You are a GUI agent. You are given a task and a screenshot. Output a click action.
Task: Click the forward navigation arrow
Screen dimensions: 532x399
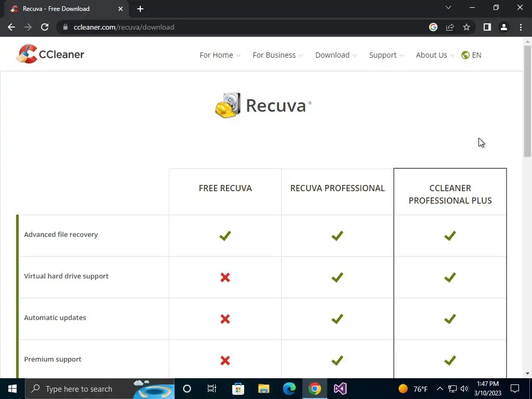click(x=28, y=27)
